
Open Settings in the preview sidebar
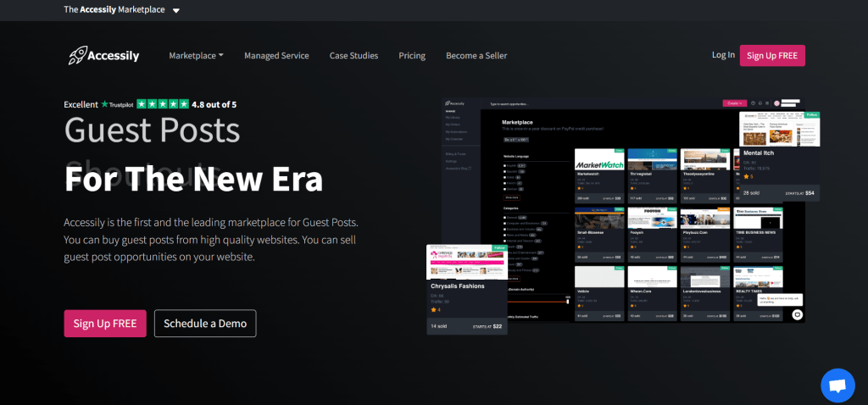(451, 161)
